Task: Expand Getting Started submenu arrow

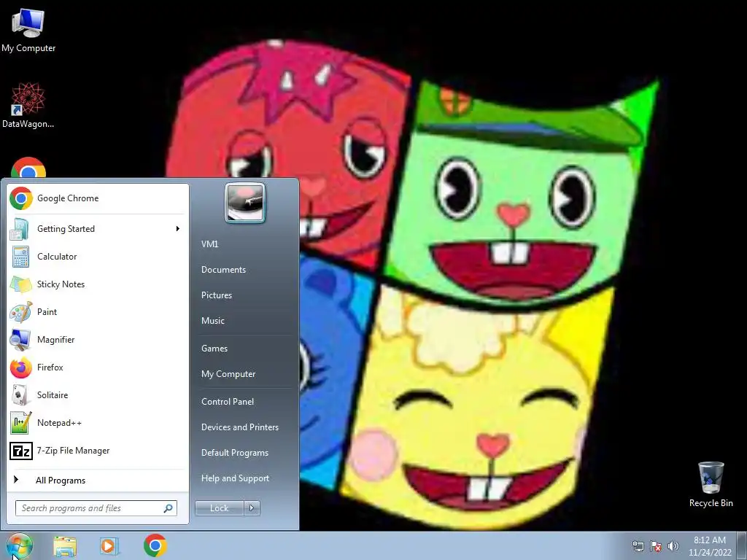Action: coord(178,229)
